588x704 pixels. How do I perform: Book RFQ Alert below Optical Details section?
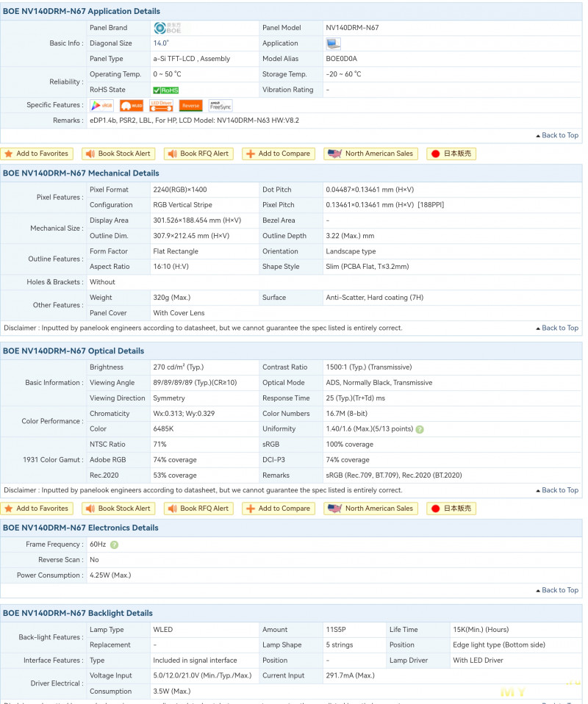198,509
